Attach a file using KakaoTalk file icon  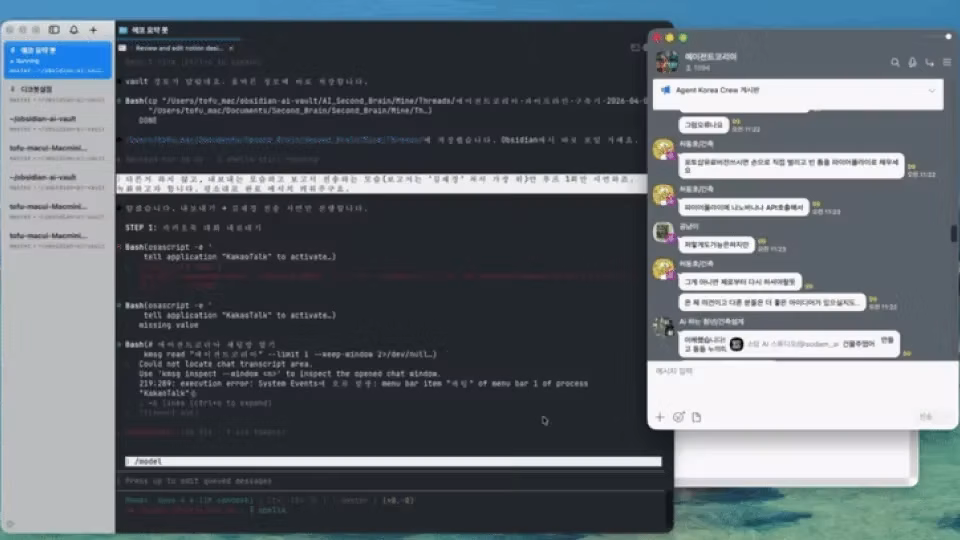696,417
